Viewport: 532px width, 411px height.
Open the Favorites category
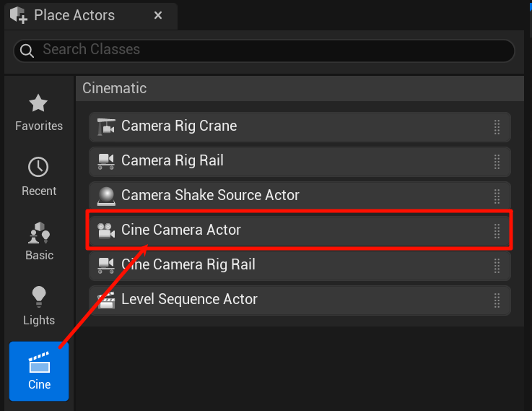[x=39, y=112]
